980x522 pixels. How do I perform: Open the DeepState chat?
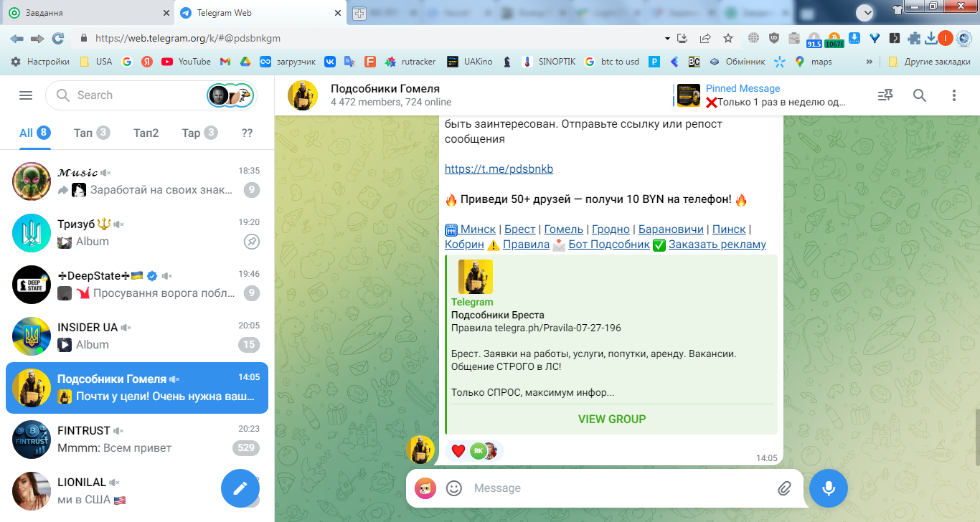[x=137, y=285]
